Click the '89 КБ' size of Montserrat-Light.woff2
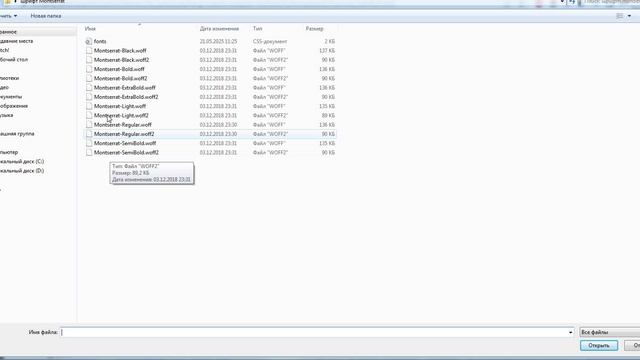The image size is (640, 360). 329,116
